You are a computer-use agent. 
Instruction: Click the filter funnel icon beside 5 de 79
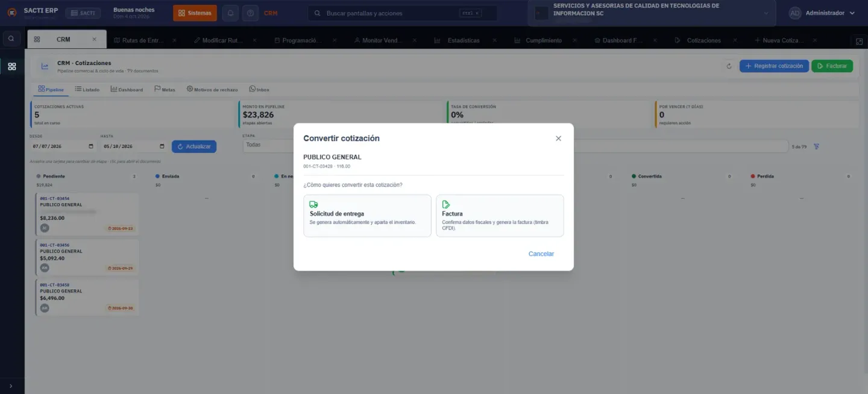click(x=817, y=146)
